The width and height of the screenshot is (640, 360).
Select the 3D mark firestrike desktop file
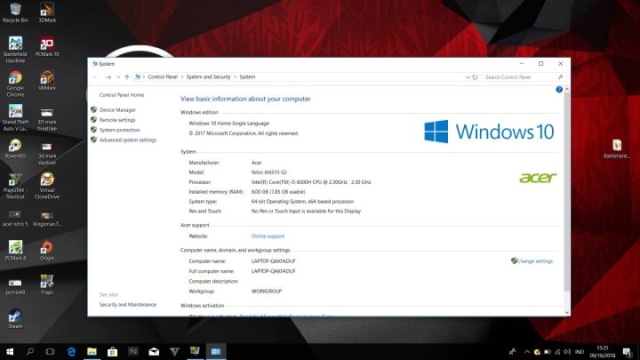point(47,119)
